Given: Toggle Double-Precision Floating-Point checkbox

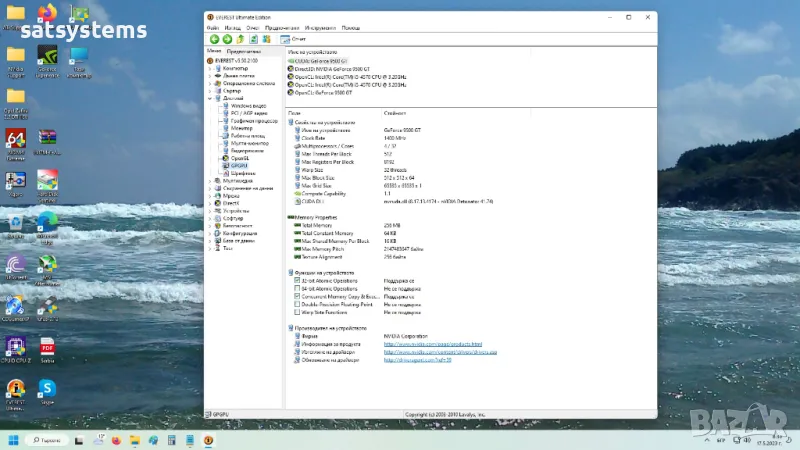Looking at the screenshot, I should tap(297, 304).
